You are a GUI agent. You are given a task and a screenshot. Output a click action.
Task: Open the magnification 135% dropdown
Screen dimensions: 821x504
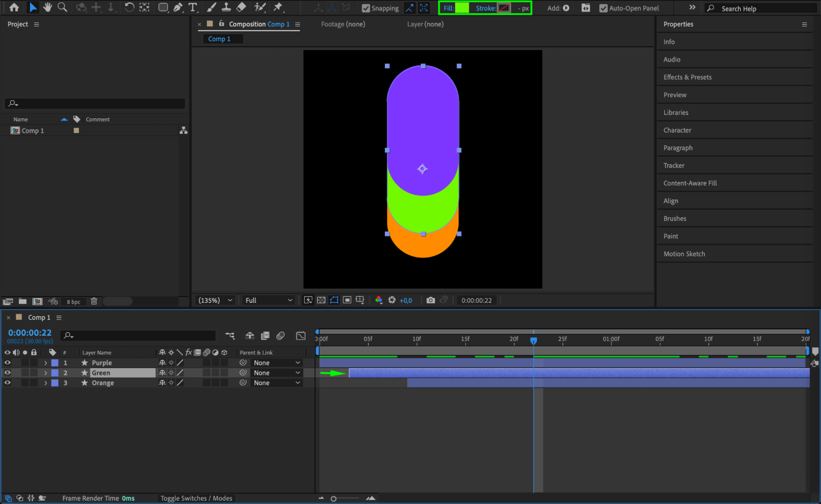[215, 300]
